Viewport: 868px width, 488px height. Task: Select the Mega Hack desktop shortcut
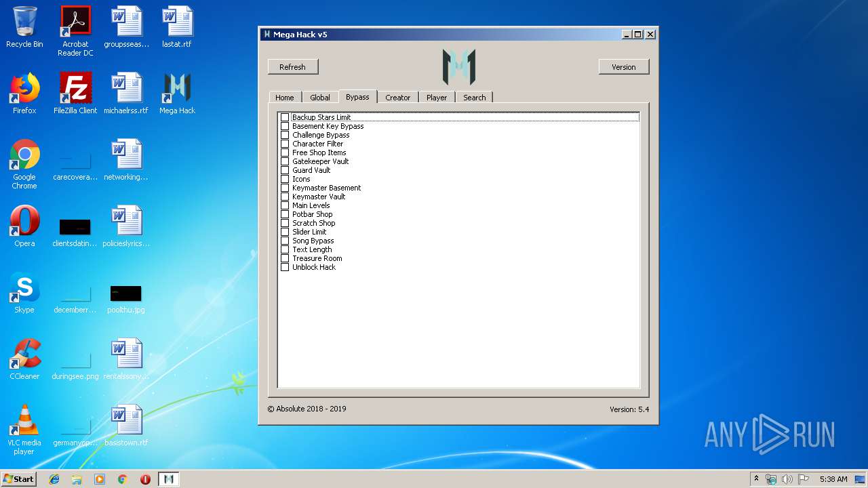click(177, 94)
